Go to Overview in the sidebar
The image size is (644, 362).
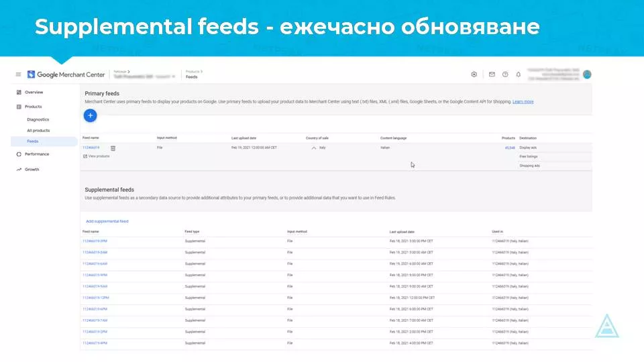[x=34, y=93]
